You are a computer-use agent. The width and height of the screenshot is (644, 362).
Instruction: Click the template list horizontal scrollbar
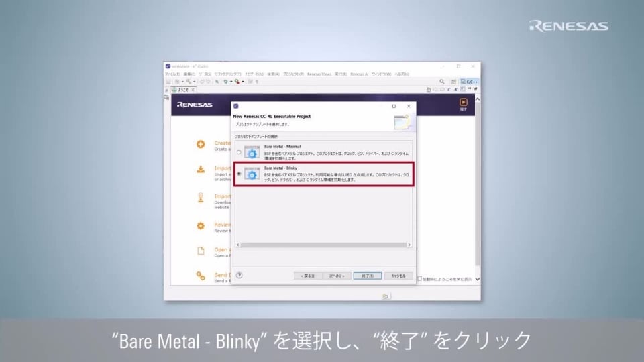[323, 245]
